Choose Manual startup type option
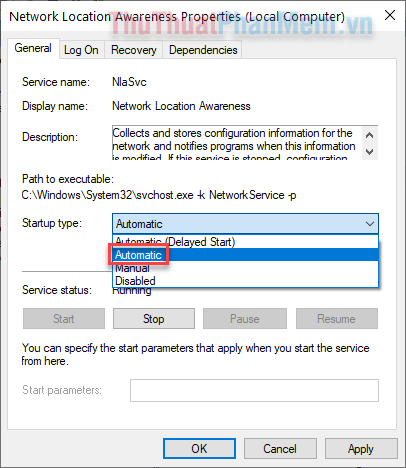Screen dimensions: 406x468 (x=246, y=268)
